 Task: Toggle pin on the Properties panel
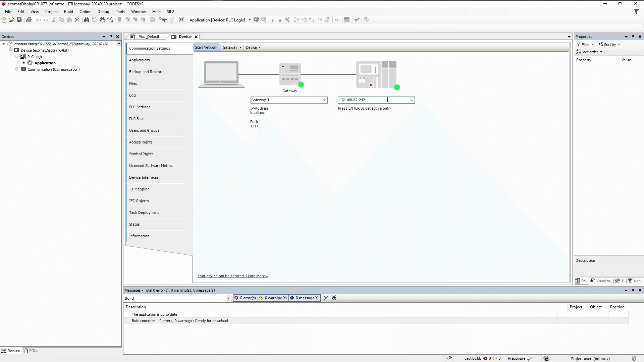(x=633, y=37)
